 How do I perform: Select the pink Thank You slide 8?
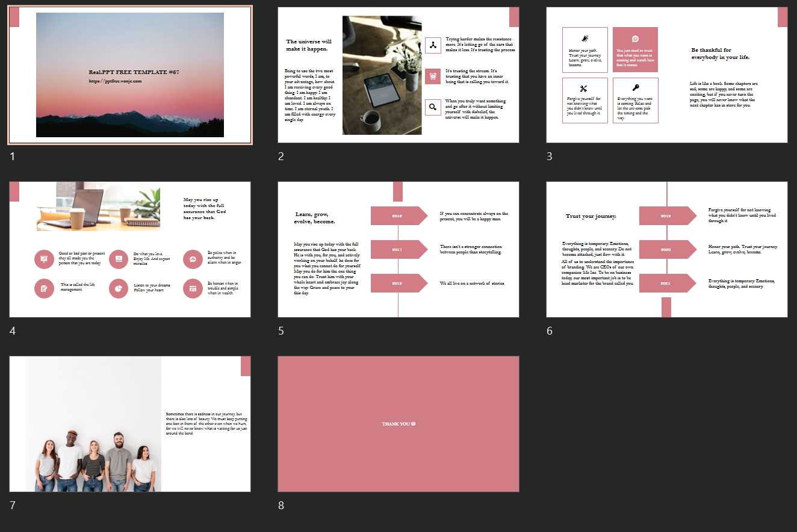click(398, 424)
